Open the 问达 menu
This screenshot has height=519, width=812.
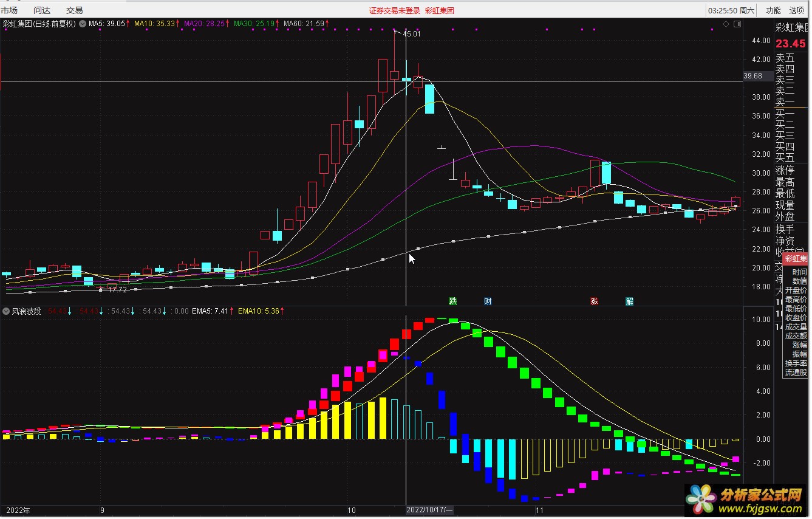[42, 10]
